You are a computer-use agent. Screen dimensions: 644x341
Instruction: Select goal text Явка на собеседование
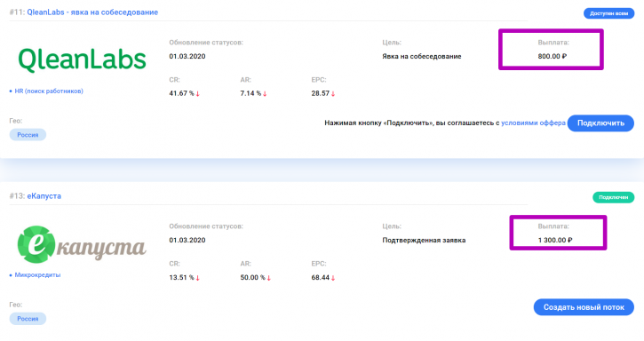pyautogui.click(x=421, y=56)
